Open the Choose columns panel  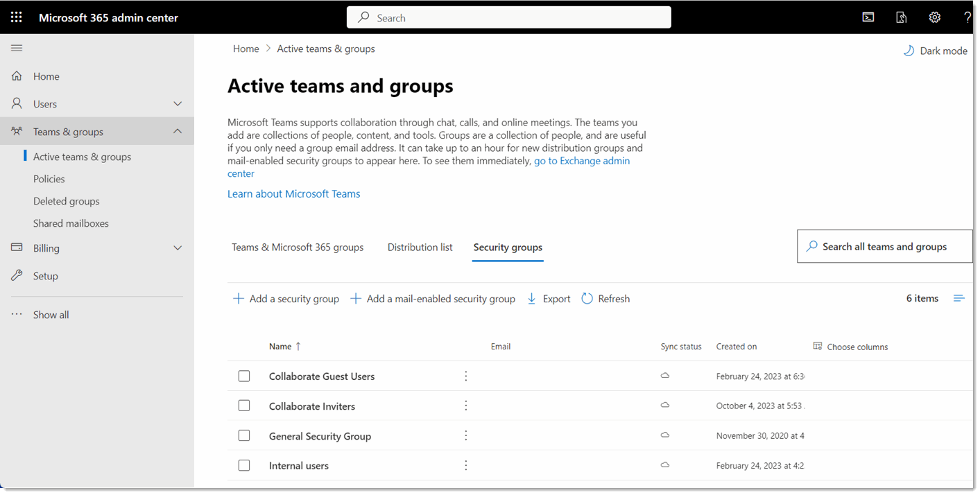[850, 346]
